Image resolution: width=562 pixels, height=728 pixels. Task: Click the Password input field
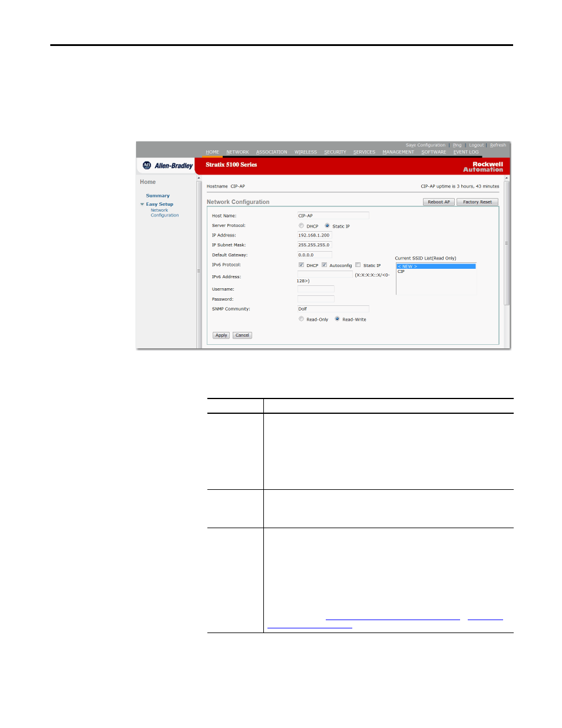tap(316, 299)
